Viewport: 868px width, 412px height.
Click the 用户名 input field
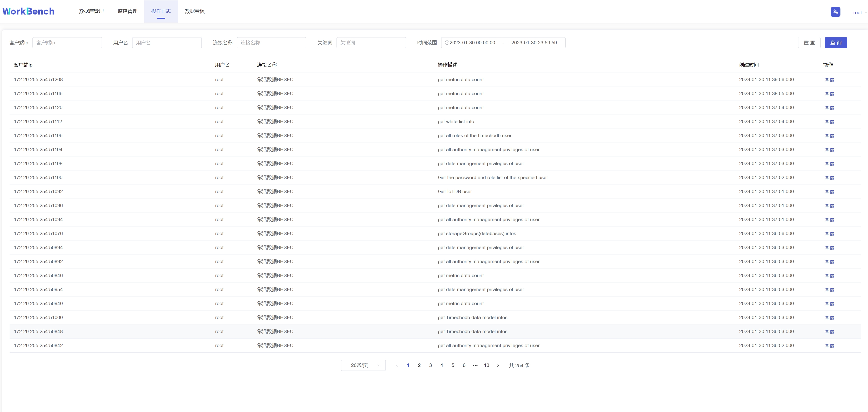(167, 42)
